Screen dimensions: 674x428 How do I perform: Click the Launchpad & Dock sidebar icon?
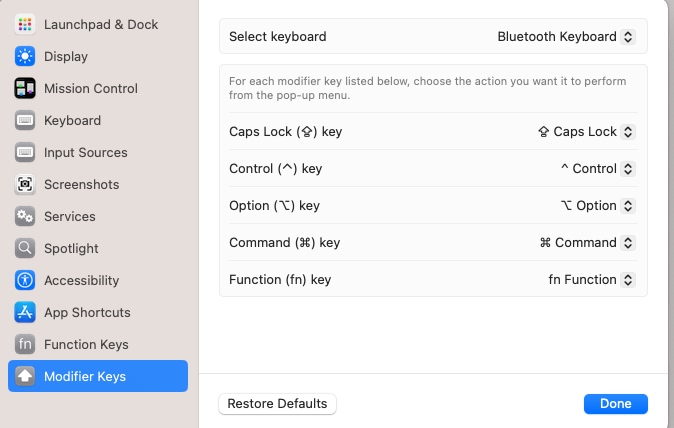point(25,24)
